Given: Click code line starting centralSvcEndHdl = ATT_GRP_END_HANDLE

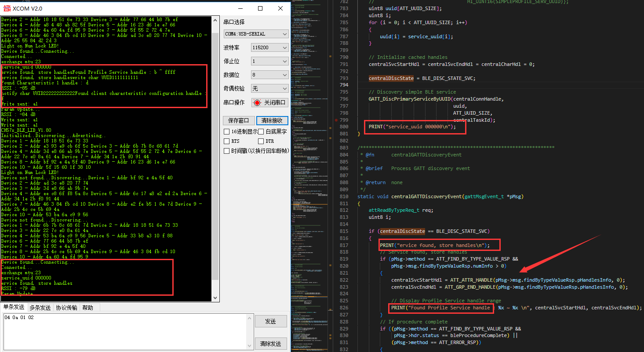Looking at the screenshot, I should click(x=509, y=287).
